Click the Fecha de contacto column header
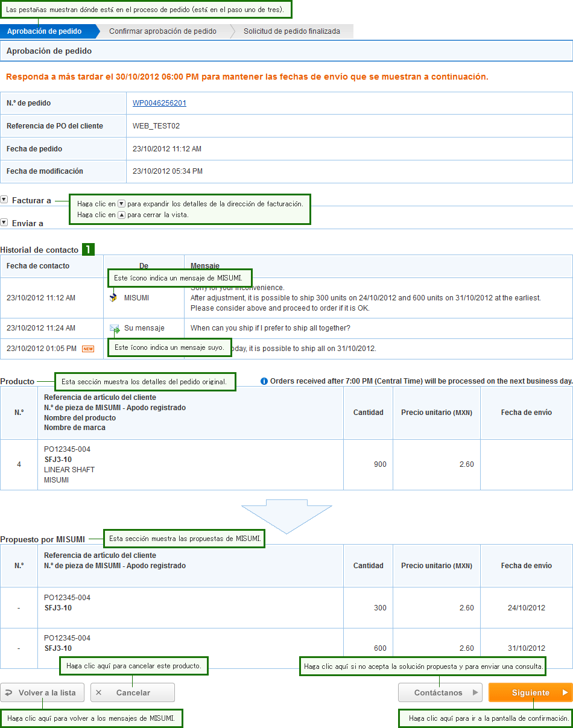This screenshot has height=728, width=573. click(x=38, y=266)
